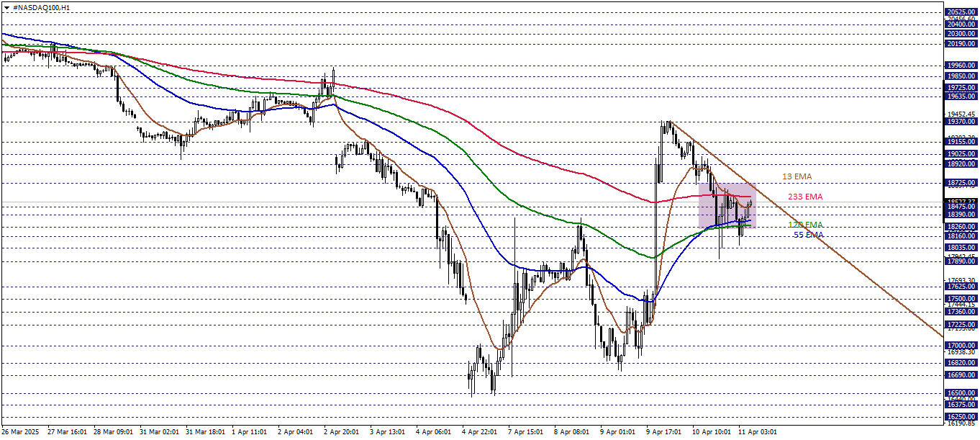Click the 19370.00 price level label
The width and height of the screenshot is (980, 440).
pyautogui.click(x=962, y=122)
